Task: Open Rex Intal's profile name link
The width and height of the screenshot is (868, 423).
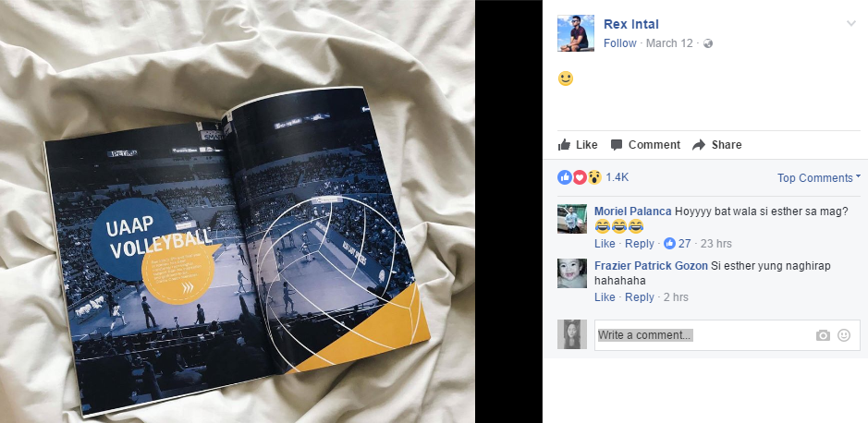Action: 631,24
